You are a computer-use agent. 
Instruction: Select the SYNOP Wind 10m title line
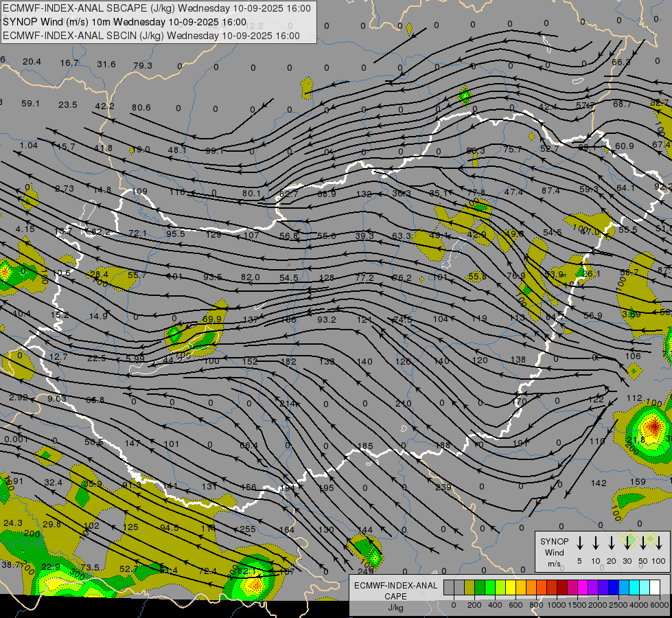[x=125, y=22]
